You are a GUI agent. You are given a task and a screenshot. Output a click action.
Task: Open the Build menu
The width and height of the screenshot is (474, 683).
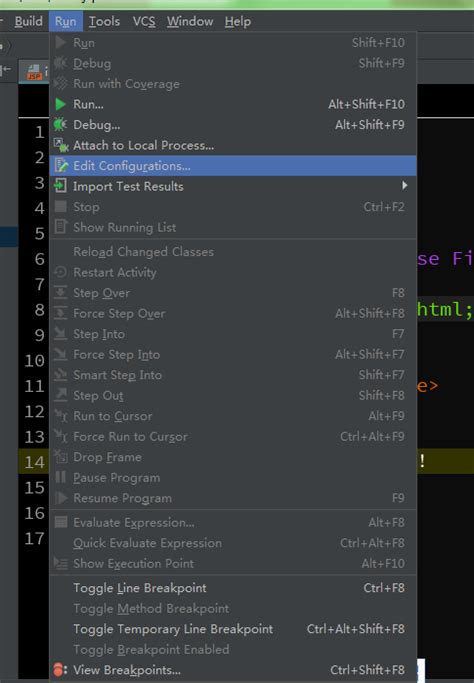click(29, 21)
